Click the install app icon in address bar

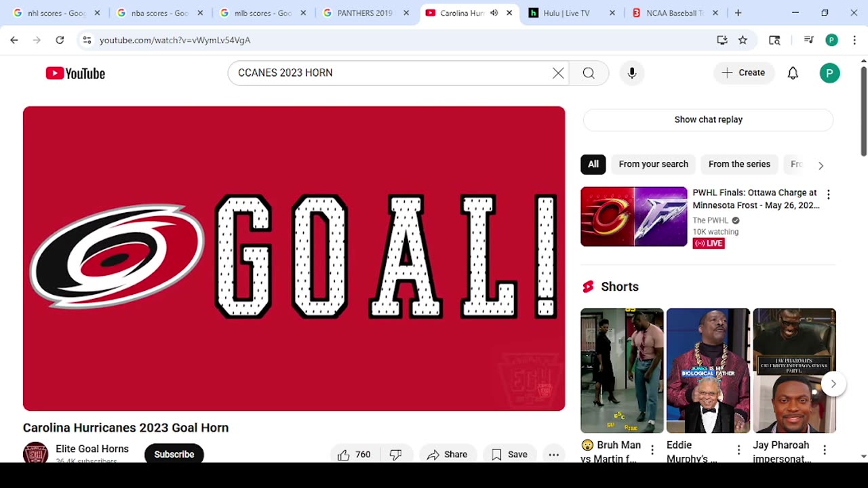(x=722, y=40)
